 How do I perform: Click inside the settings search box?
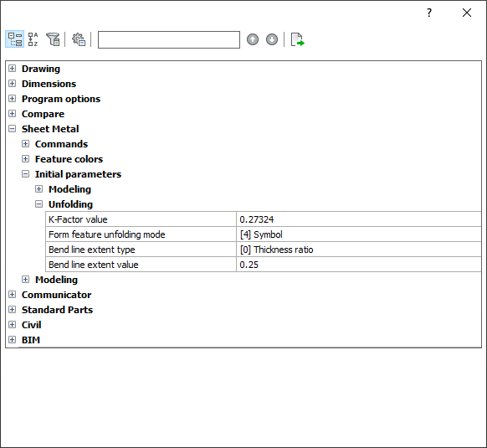(x=169, y=39)
